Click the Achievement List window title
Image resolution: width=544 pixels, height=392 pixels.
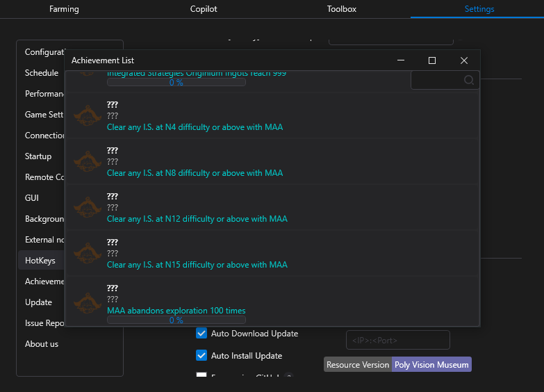click(103, 60)
